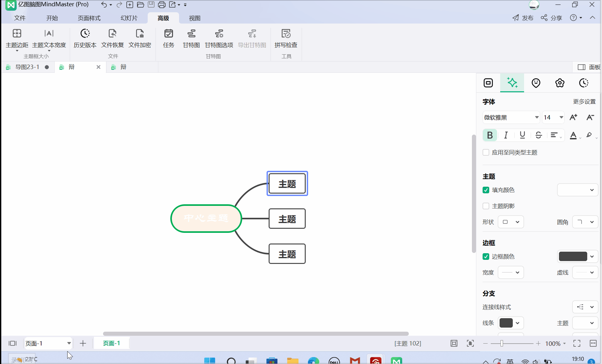Image resolution: width=602 pixels, height=364 pixels.
Task: Click the Redo arrow in title bar
Action: pyautogui.click(x=119, y=5)
